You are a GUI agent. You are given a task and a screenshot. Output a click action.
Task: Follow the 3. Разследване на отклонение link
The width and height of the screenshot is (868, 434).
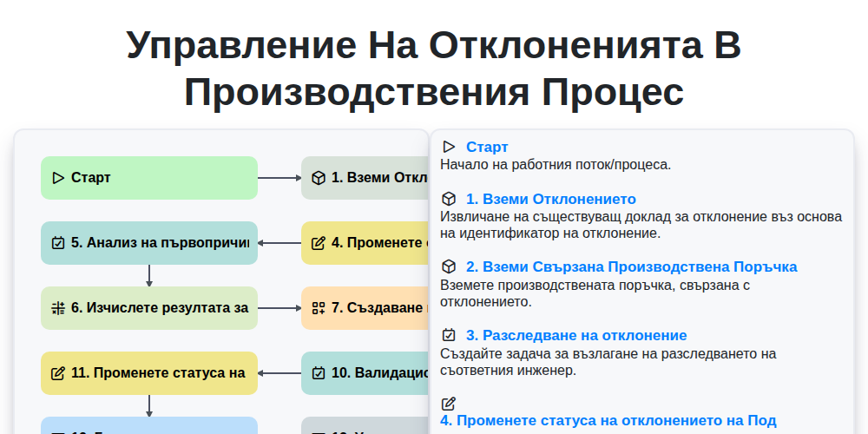(576, 335)
